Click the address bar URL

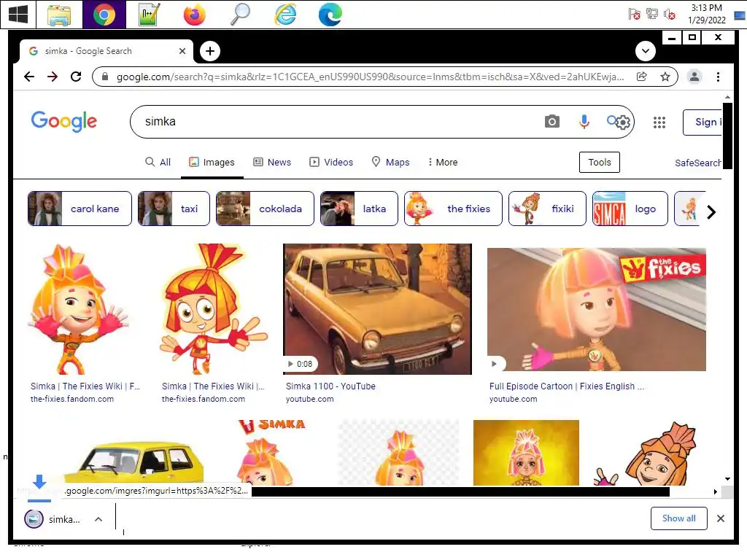(371, 77)
